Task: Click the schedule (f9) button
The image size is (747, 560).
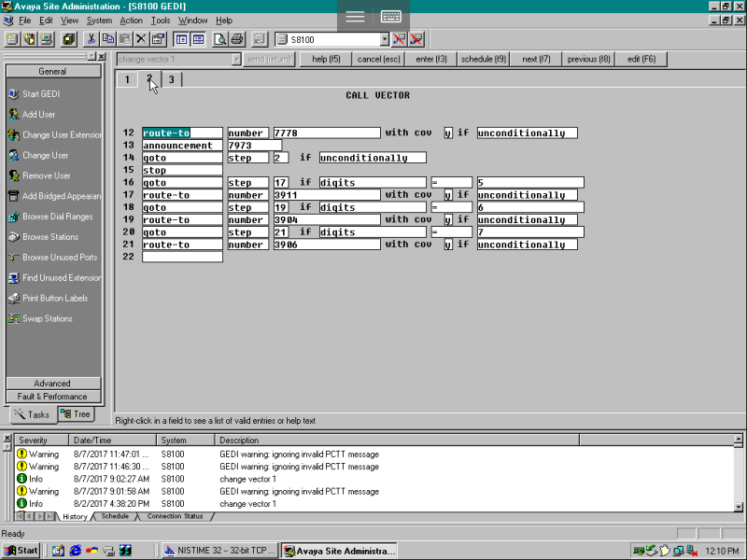Action: [x=484, y=59]
